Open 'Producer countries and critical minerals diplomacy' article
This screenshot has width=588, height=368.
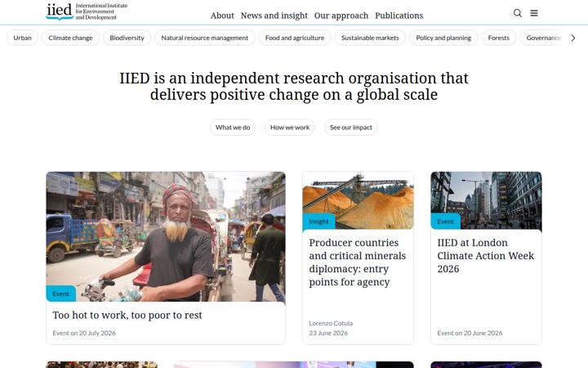358,263
